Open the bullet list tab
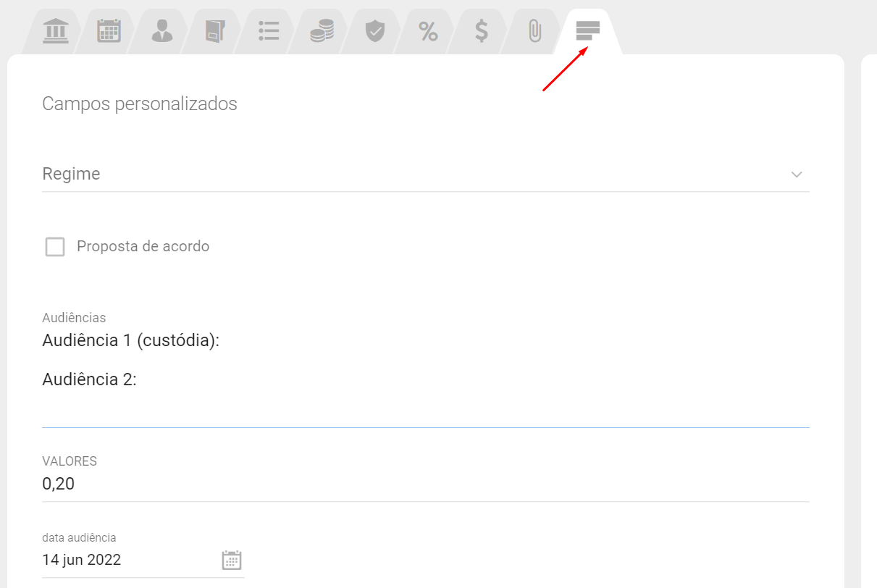Image resolution: width=877 pixels, height=588 pixels. [269, 31]
